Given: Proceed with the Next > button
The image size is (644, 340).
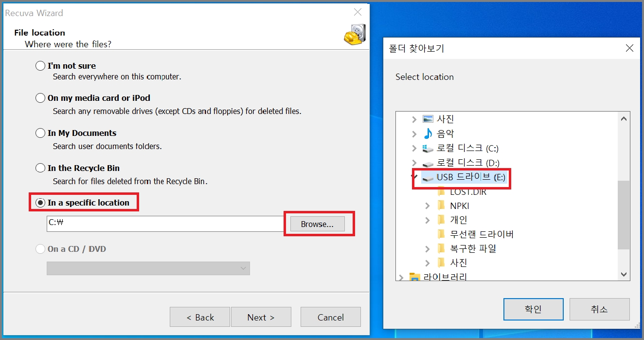Looking at the screenshot, I should pyautogui.click(x=261, y=317).
